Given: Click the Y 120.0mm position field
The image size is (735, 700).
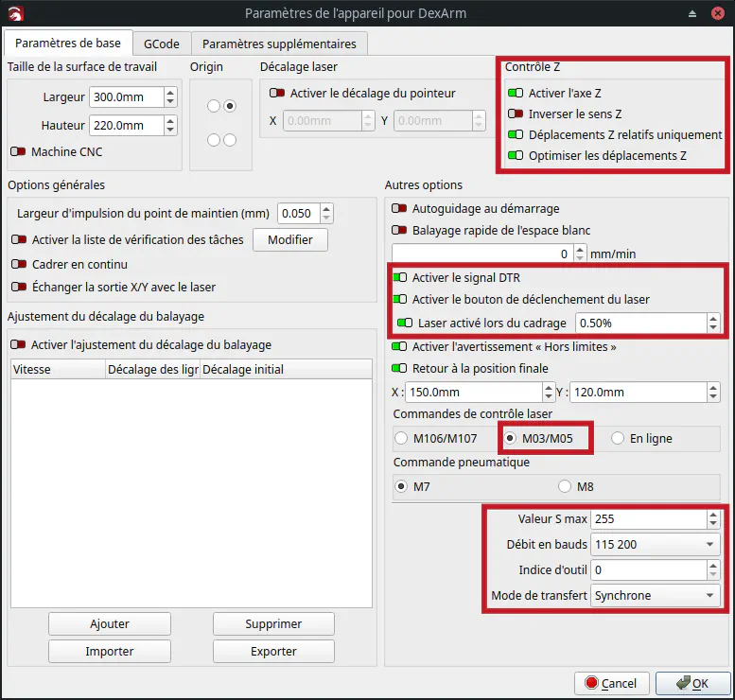Looking at the screenshot, I should 639,392.
